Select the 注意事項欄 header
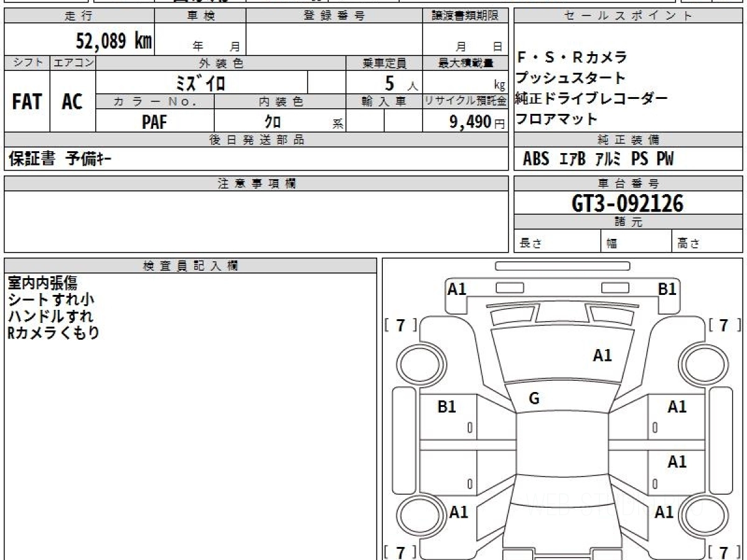This screenshot has height=560, width=747. (256, 184)
